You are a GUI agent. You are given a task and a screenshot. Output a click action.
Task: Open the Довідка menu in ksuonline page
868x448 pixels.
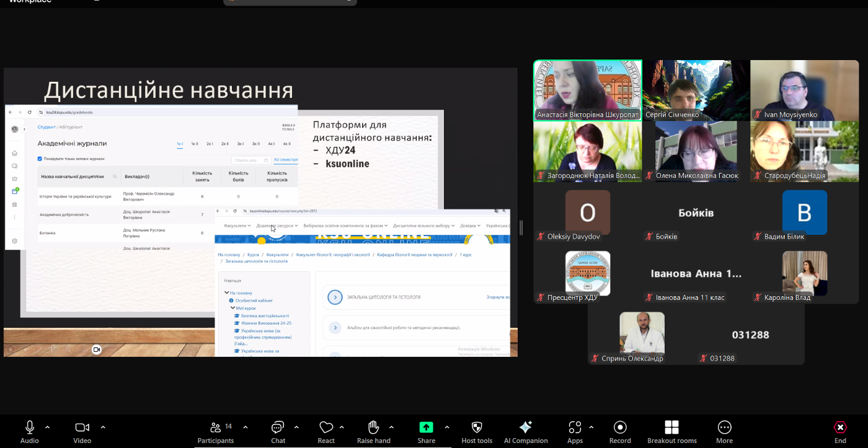470,226
